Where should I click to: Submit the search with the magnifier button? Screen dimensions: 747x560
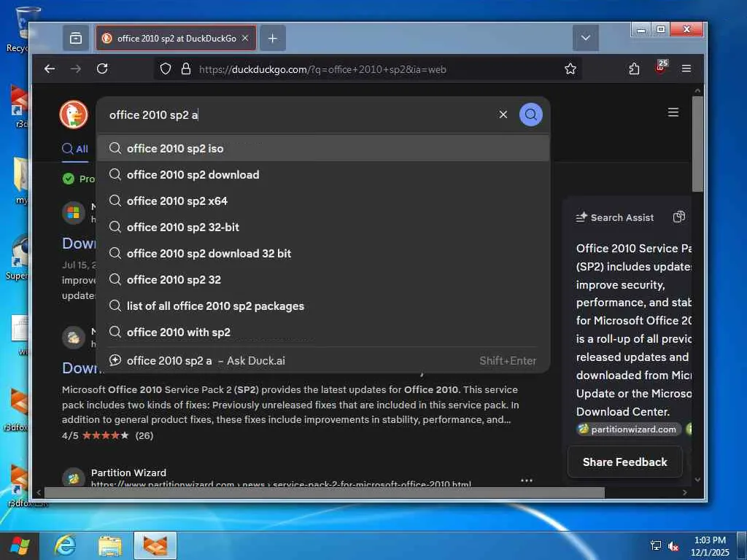coord(531,114)
